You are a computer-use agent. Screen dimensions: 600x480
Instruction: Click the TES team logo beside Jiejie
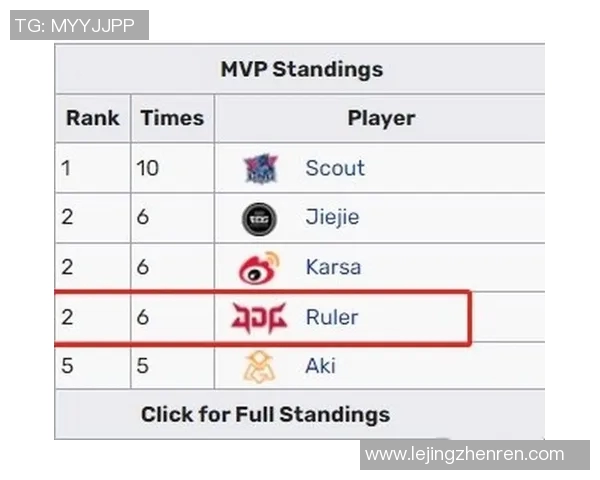[x=260, y=218]
